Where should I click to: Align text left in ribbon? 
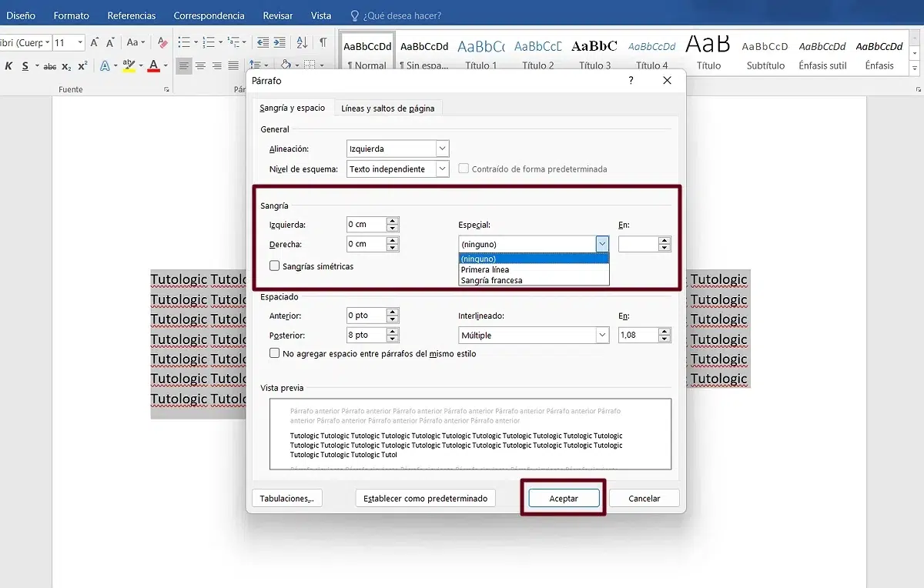click(x=184, y=66)
